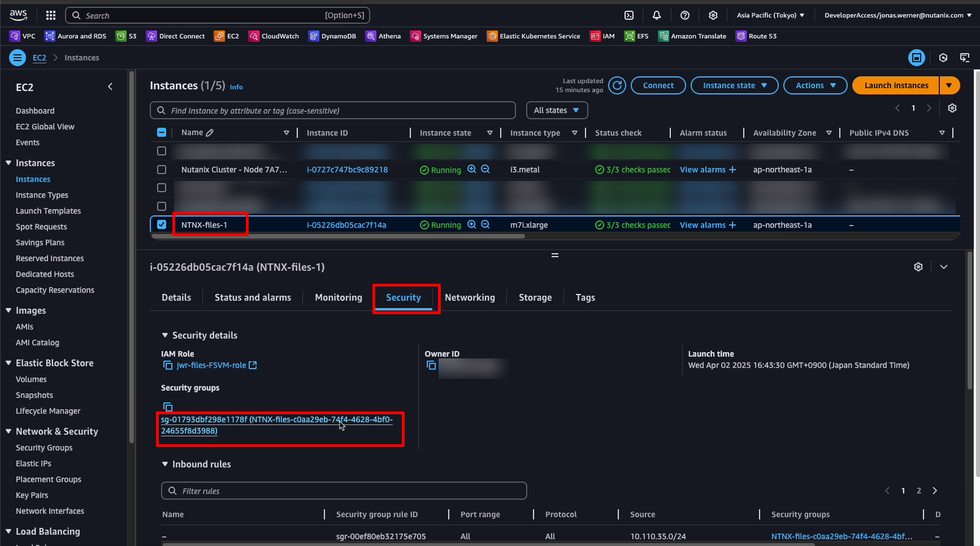Focus the Find Instance filter field

[x=333, y=110]
